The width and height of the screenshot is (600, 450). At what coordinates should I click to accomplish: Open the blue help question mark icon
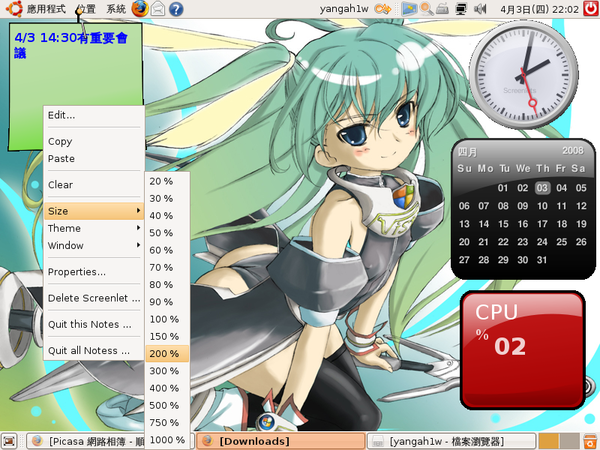[x=176, y=9]
